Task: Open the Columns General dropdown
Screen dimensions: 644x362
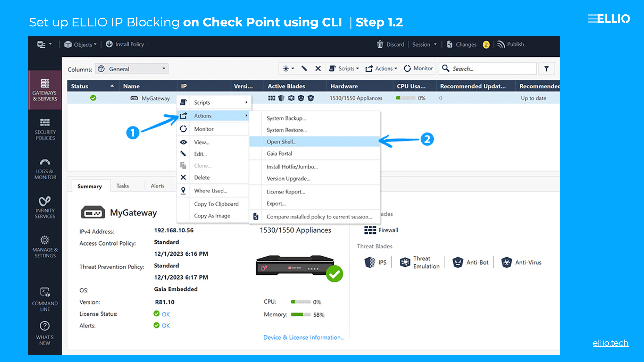Action: [x=132, y=69]
